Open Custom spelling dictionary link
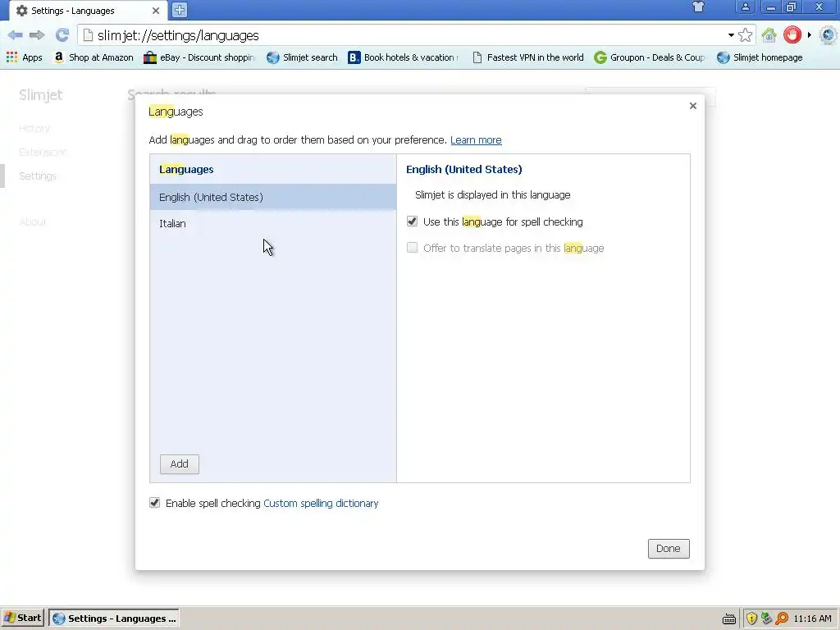 point(321,503)
